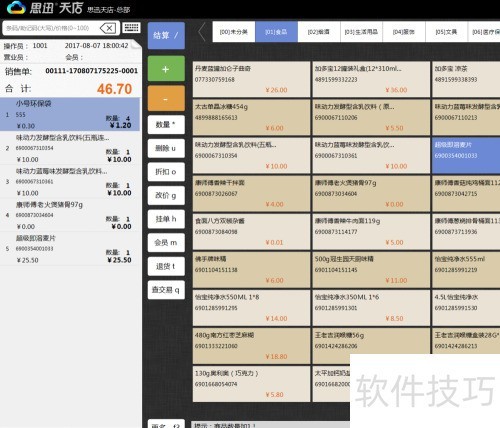The height and width of the screenshot is (428, 500).
Task: Clear the barcode input with backspace icon
Action: [108, 28]
